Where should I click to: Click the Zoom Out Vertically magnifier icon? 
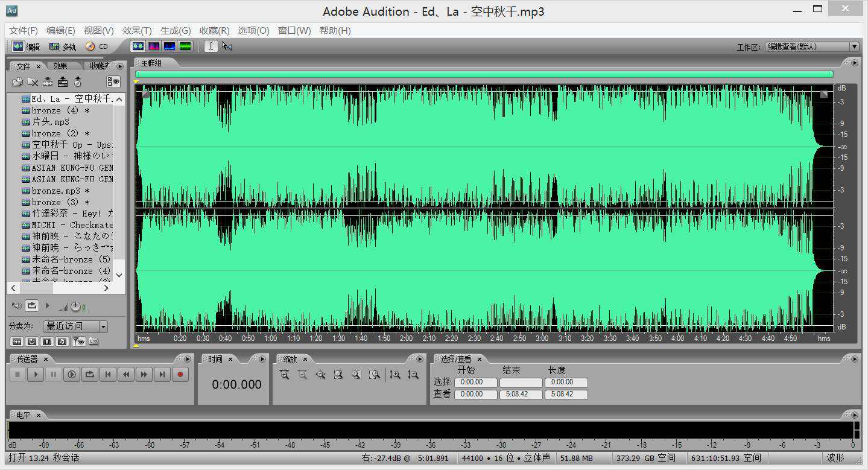pyautogui.click(x=413, y=375)
